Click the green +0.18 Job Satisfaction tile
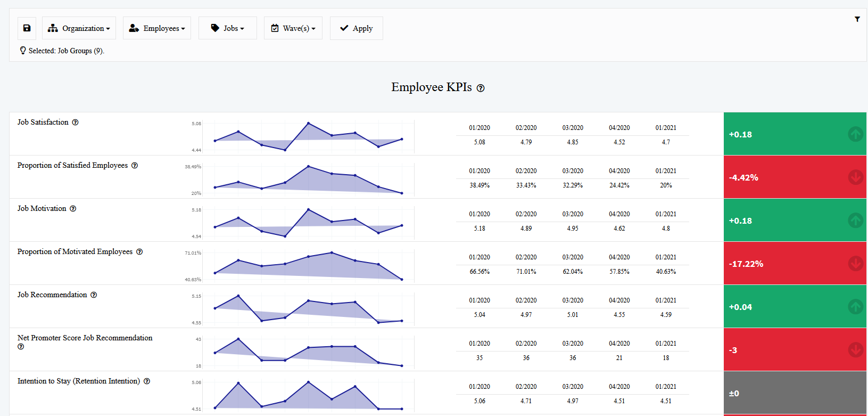The height and width of the screenshot is (416, 868). tap(795, 134)
